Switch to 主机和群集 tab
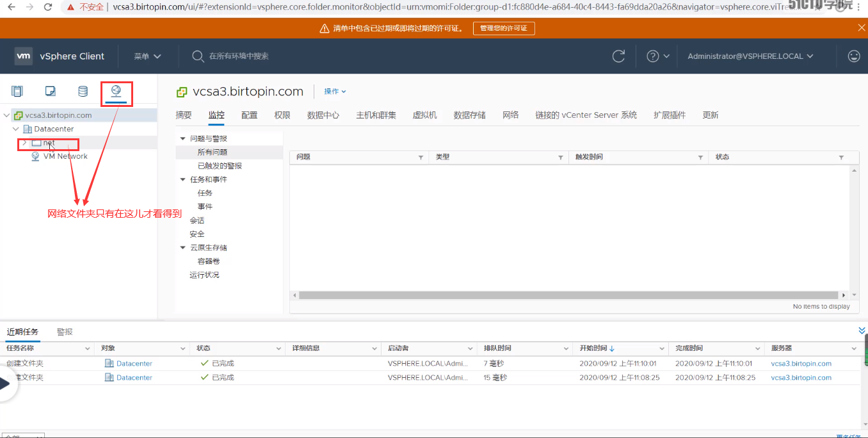Image resolution: width=868 pixels, height=438 pixels. pyautogui.click(x=376, y=115)
